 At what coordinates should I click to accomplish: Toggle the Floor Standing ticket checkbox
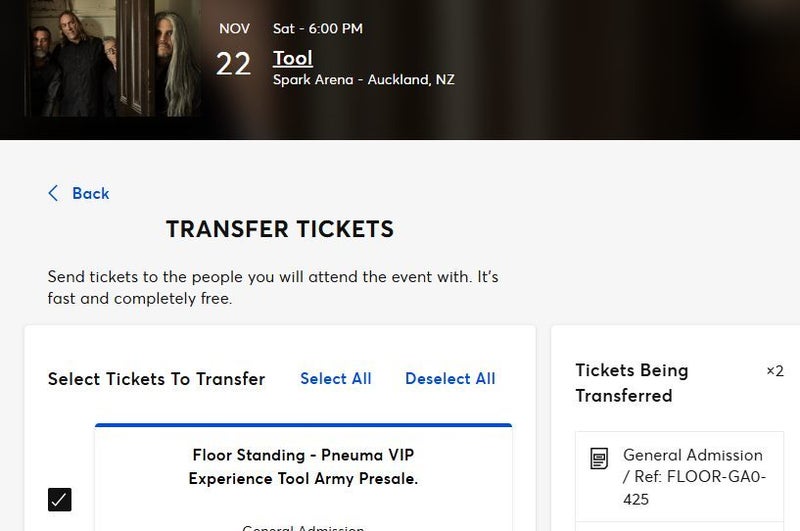[x=60, y=498]
